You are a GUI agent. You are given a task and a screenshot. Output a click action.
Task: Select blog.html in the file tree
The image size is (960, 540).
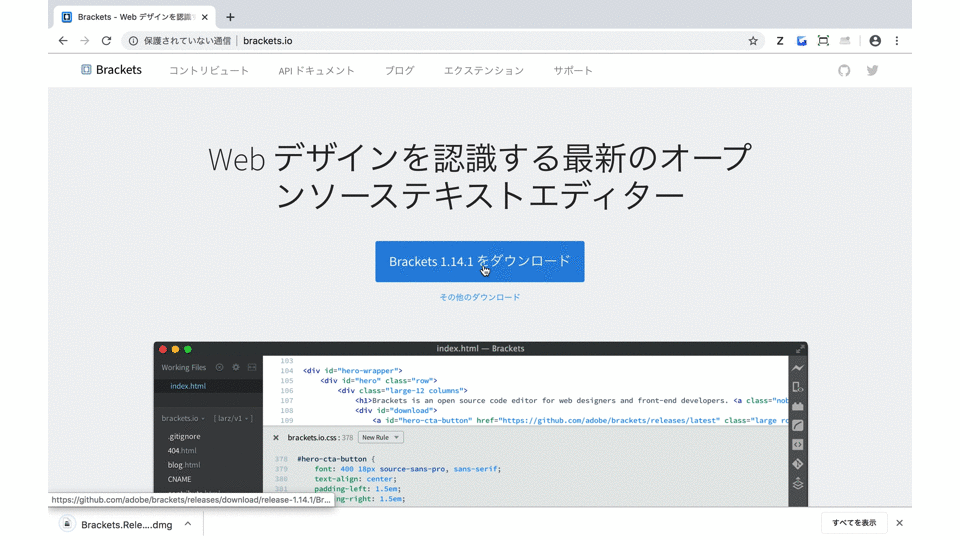[184, 465]
